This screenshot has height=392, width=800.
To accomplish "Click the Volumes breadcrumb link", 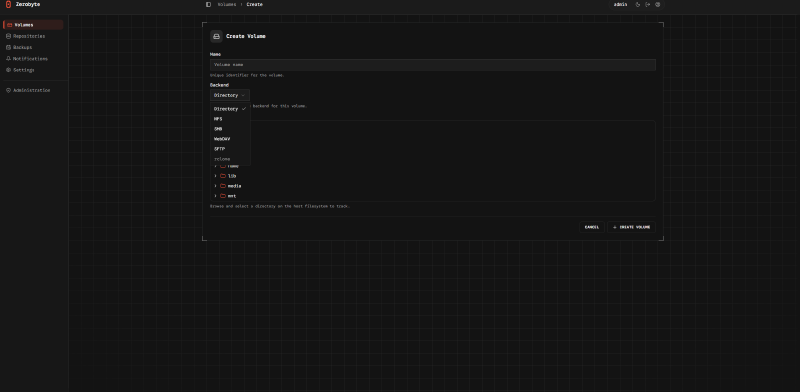I will click(227, 5).
